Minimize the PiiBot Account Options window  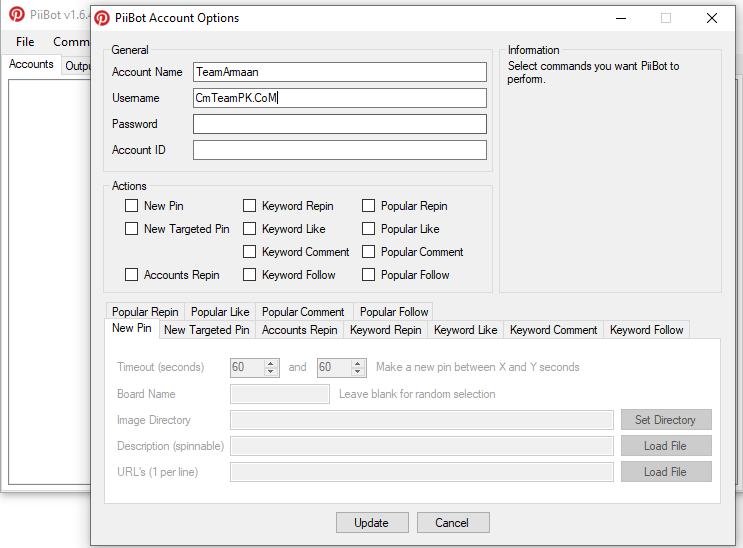tap(621, 18)
